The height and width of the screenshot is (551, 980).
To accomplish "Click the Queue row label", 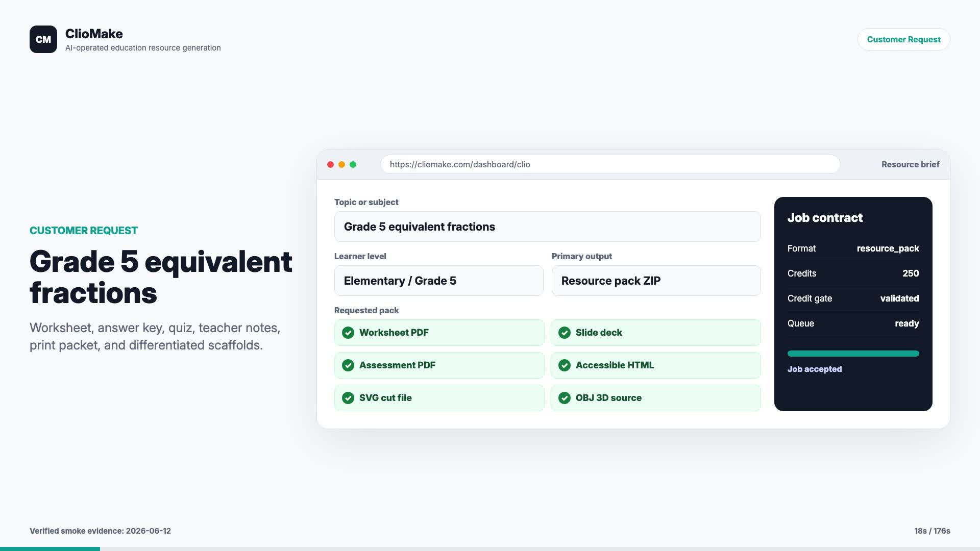I will (x=801, y=323).
